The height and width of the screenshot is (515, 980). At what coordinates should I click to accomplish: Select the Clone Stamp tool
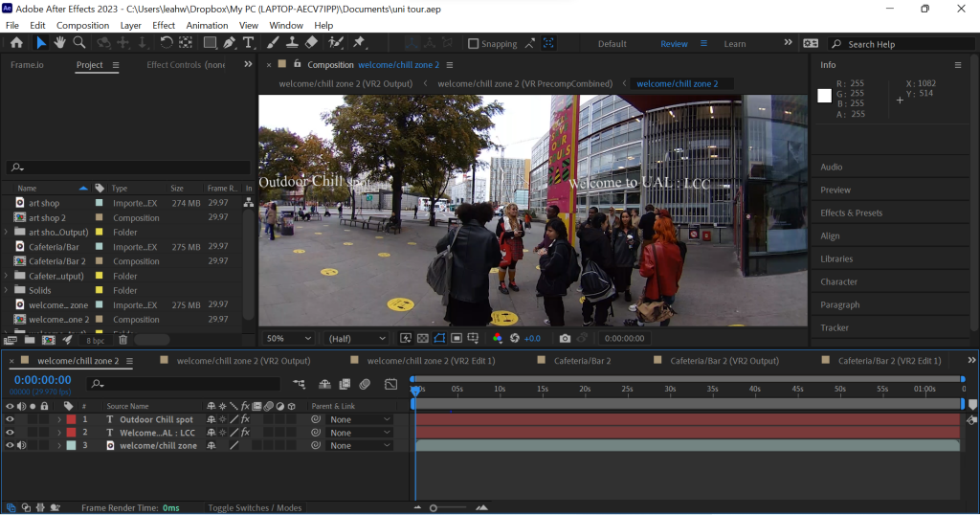tap(292, 42)
